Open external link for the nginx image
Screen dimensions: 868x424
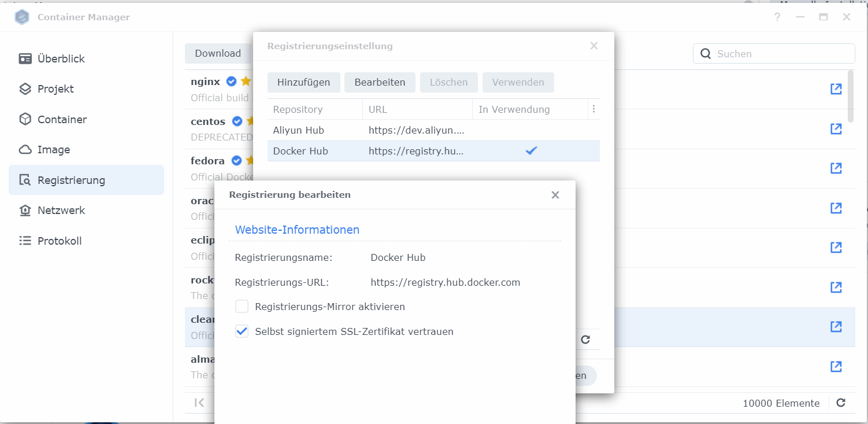pyautogui.click(x=836, y=89)
